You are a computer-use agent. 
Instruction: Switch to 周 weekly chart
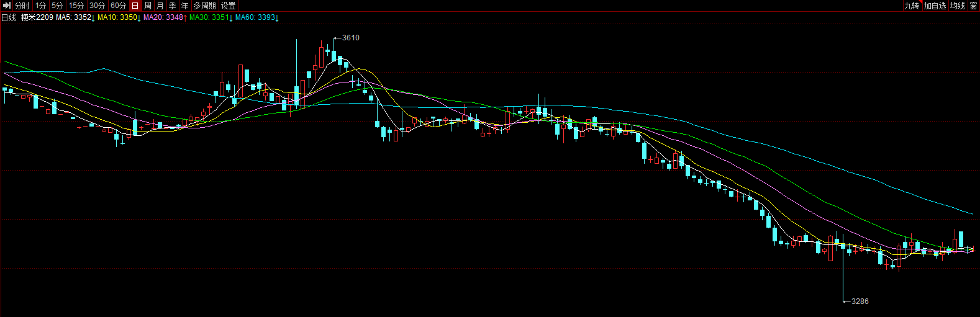[148, 6]
